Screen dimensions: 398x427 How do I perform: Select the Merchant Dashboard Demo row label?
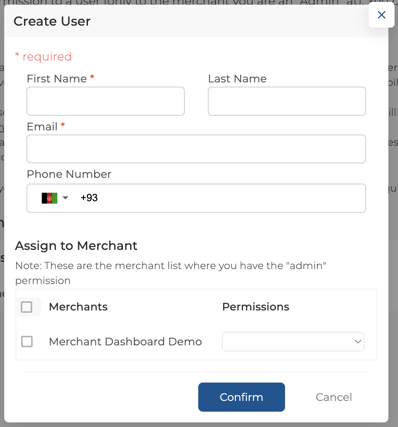coord(125,342)
